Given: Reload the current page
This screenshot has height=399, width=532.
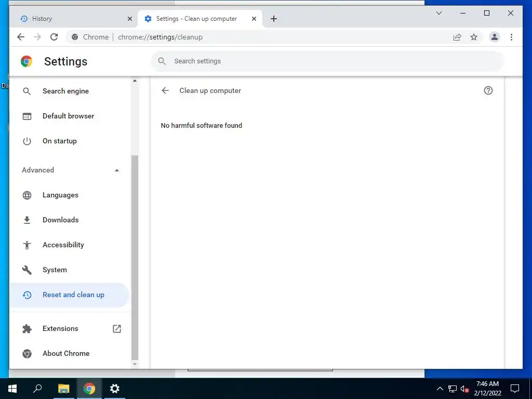Looking at the screenshot, I should (54, 37).
